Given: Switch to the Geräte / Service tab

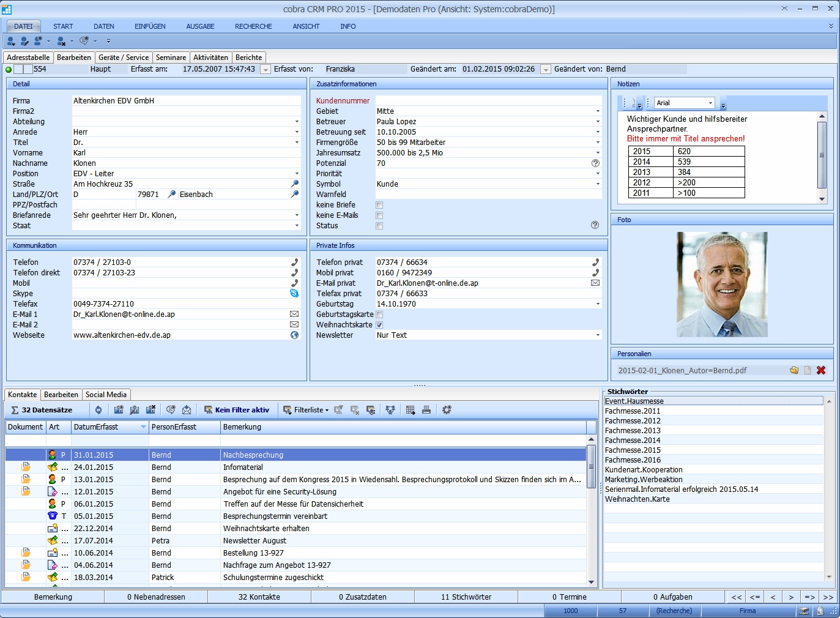Looking at the screenshot, I should coord(124,58).
